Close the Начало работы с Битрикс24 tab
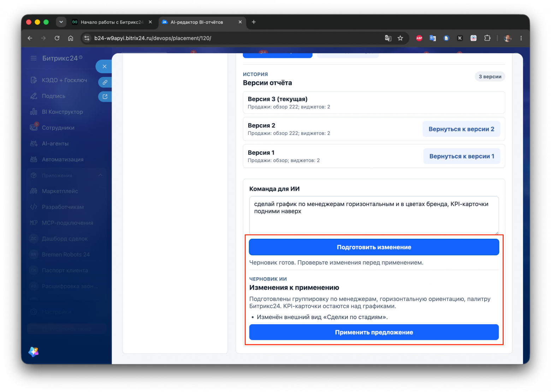The width and height of the screenshot is (551, 392). point(150,22)
